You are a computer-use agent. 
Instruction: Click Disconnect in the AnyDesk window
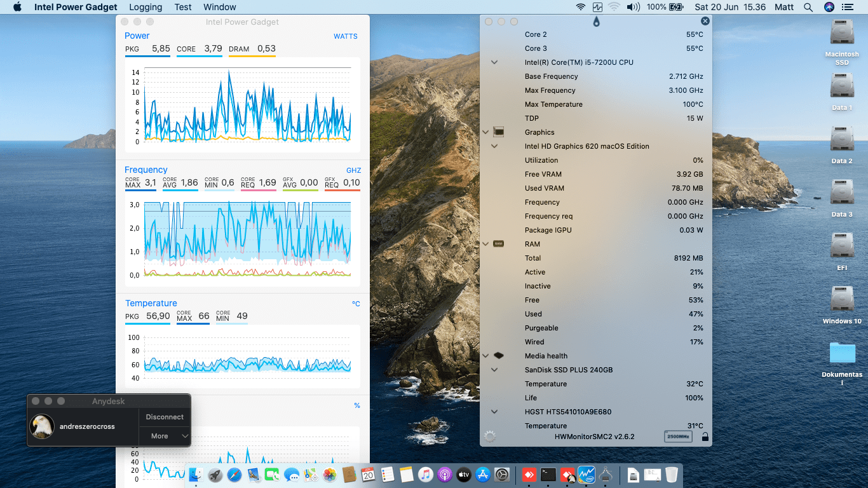point(164,417)
